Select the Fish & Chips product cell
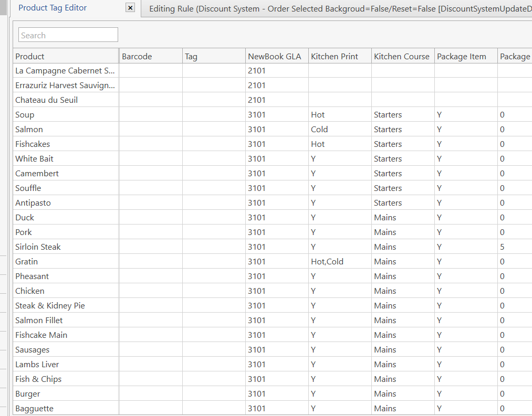Image resolution: width=532 pixels, height=416 pixels. click(x=66, y=379)
